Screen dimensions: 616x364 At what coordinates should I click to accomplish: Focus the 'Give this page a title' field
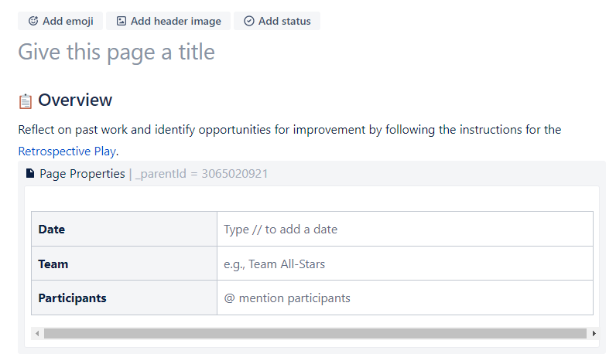click(116, 53)
